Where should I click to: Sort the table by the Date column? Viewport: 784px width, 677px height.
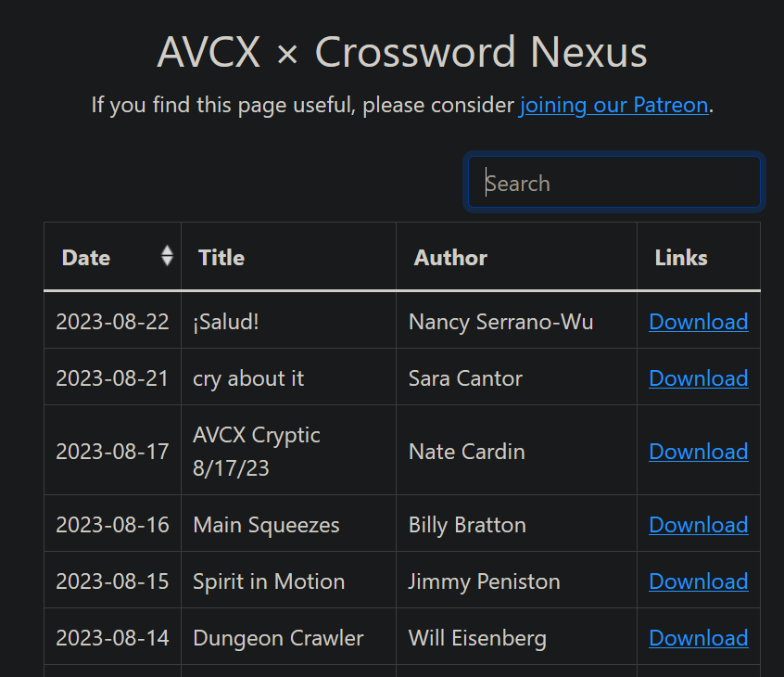tap(86, 258)
